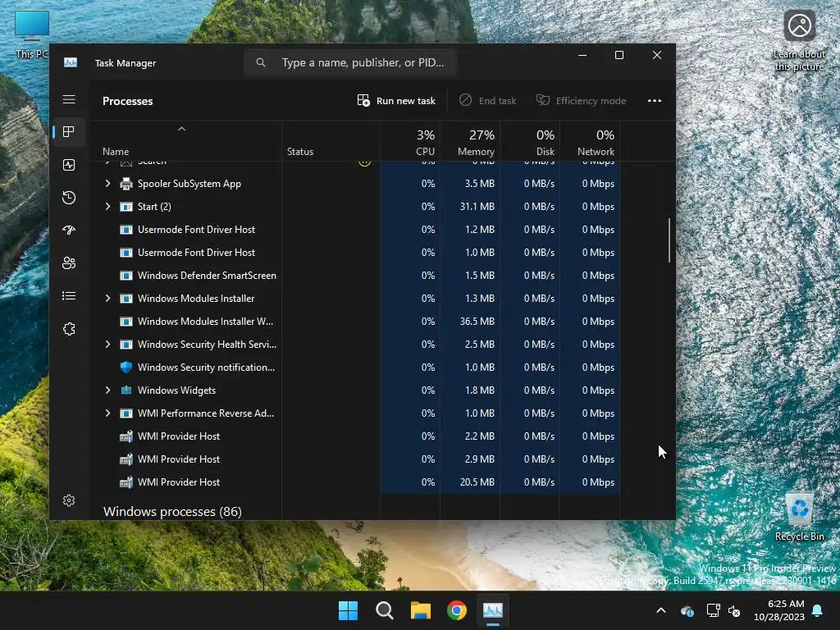The width and height of the screenshot is (840, 630).
Task: Click the This PC desktop icon
Action: tap(32, 34)
